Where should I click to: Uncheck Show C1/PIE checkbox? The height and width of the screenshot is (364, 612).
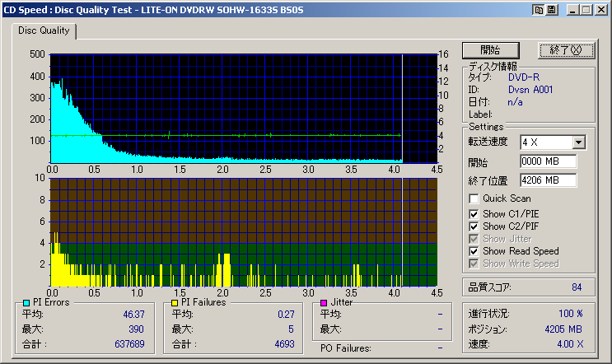474,214
